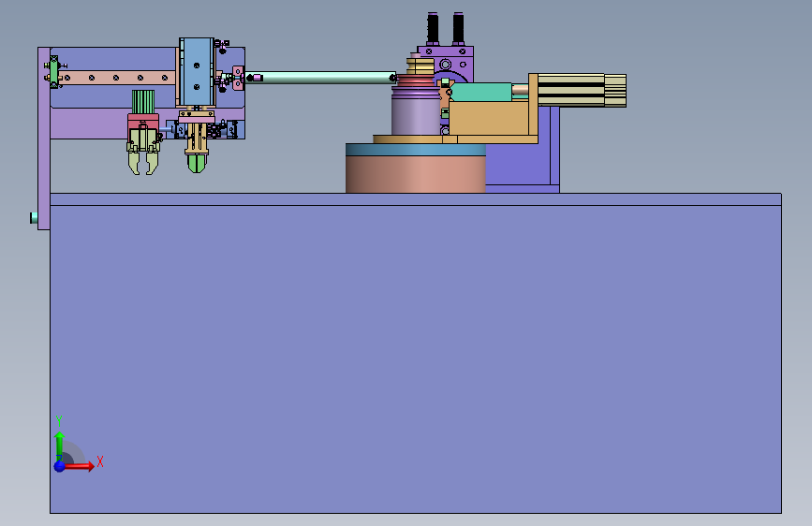Select the tan L-shaped bracket under the teal block
This screenshot has width=812, height=526.
pos(490,118)
